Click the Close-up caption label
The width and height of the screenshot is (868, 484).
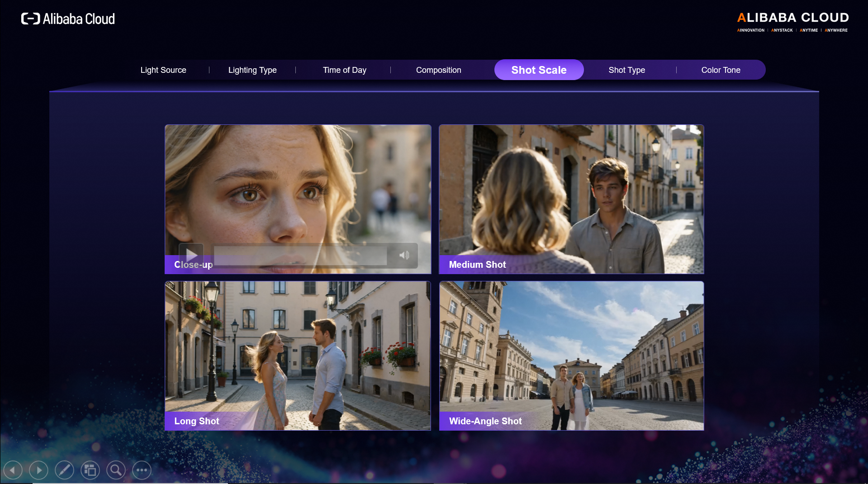point(194,265)
